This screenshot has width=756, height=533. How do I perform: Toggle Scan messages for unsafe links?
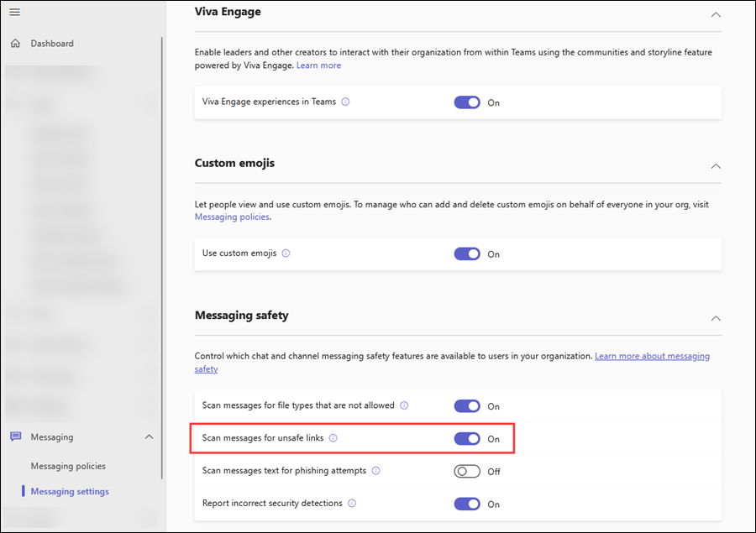[467, 438]
